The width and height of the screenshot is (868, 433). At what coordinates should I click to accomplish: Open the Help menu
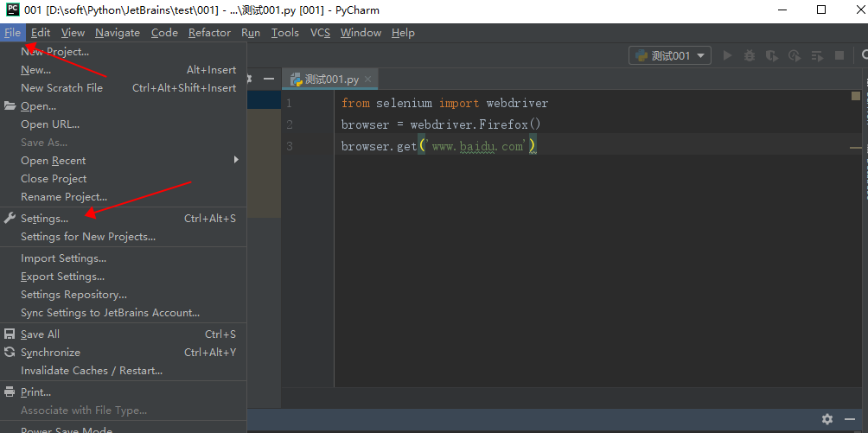click(403, 33)
